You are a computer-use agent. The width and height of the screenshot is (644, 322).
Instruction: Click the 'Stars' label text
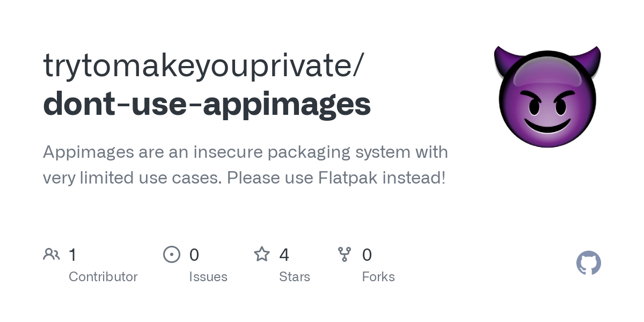(295, 277)
